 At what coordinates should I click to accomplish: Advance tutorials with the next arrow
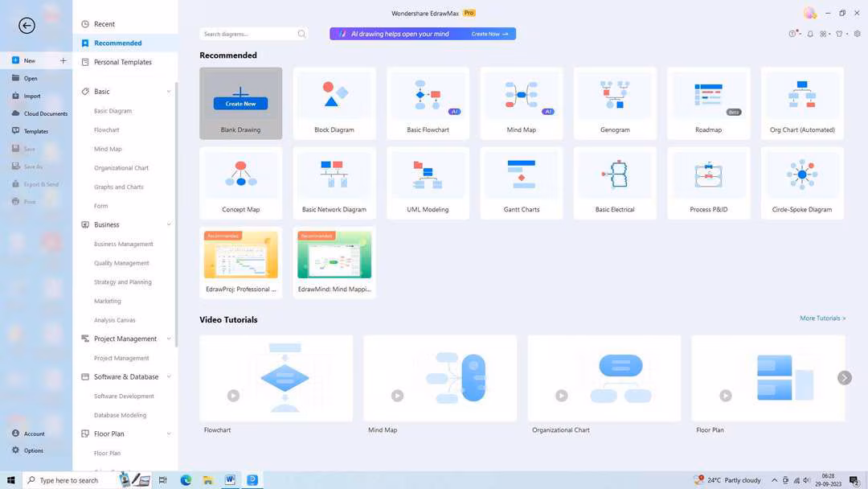pos(844,378)
